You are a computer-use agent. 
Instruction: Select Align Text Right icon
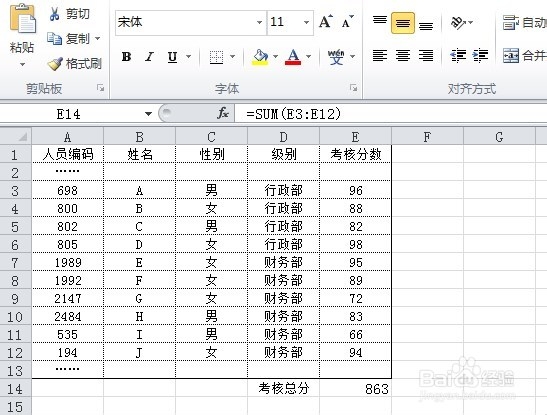point(426,55)
